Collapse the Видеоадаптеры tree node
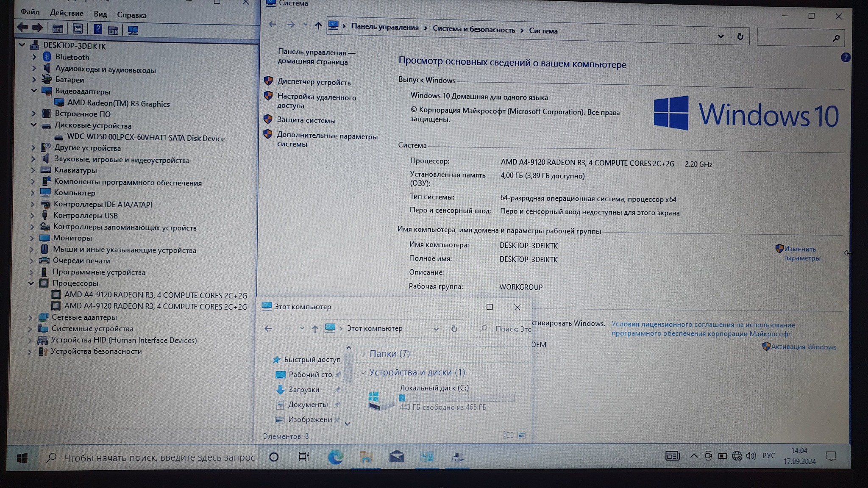The width and height of the screenshot is (868, 488). (34, 91)
